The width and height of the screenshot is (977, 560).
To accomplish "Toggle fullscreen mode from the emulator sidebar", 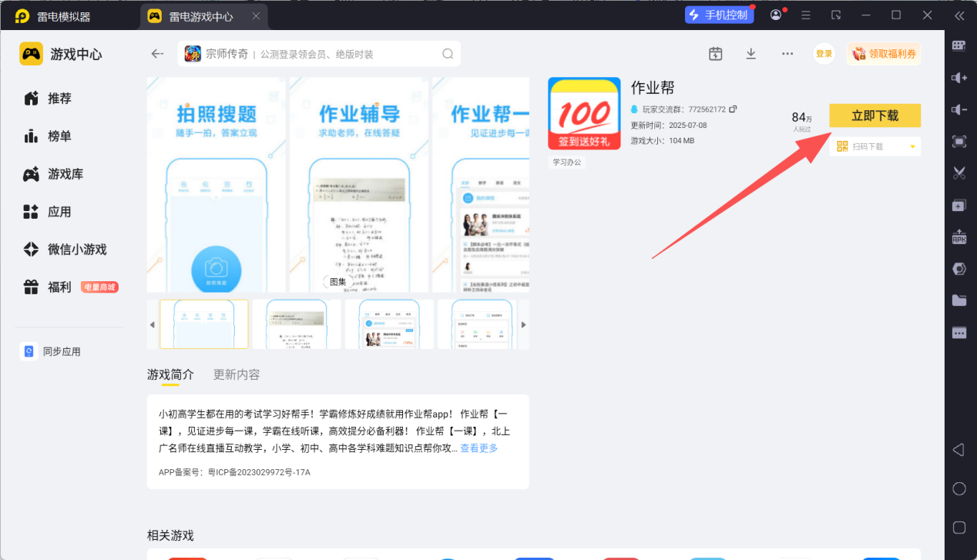I will [959, 141].
